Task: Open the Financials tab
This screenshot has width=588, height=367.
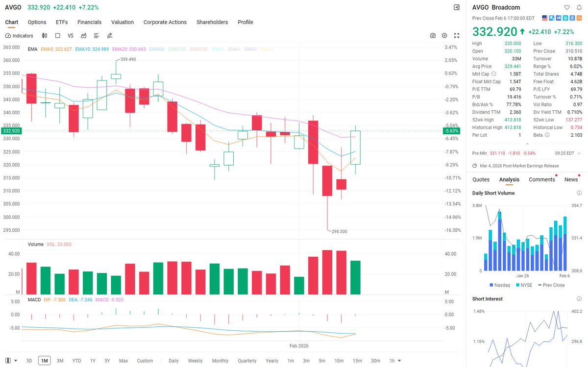Action: click(x=89, y=22)
